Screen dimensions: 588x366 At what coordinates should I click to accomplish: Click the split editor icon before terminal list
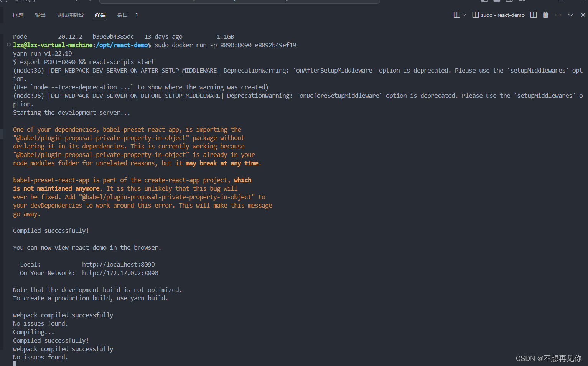[x=475, y=15]
